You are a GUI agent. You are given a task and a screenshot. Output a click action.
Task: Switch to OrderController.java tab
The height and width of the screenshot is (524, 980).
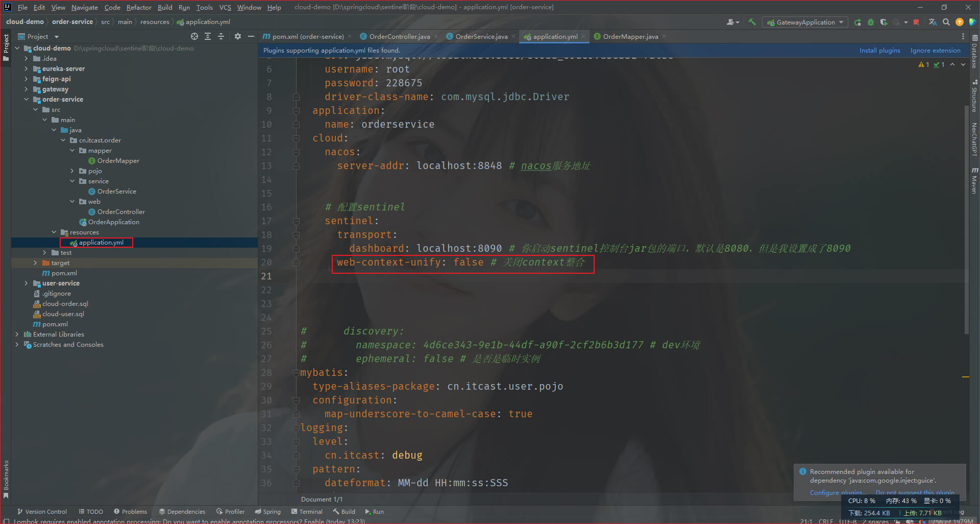pos(399,36)
